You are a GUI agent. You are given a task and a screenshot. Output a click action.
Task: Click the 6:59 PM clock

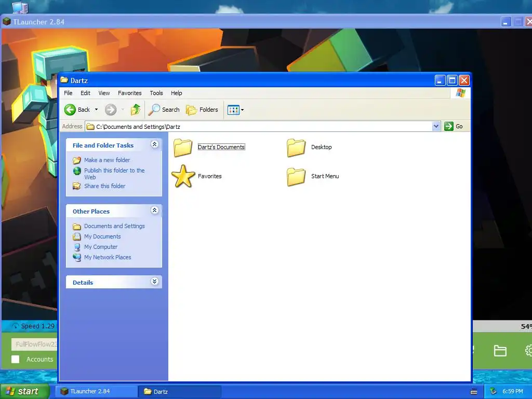point(513,392)
